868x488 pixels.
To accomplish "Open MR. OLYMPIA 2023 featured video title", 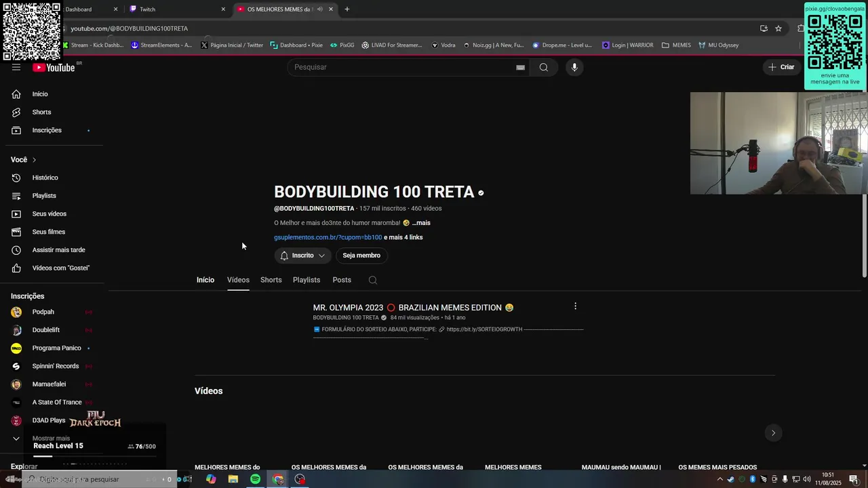I will tap(413, 308).
